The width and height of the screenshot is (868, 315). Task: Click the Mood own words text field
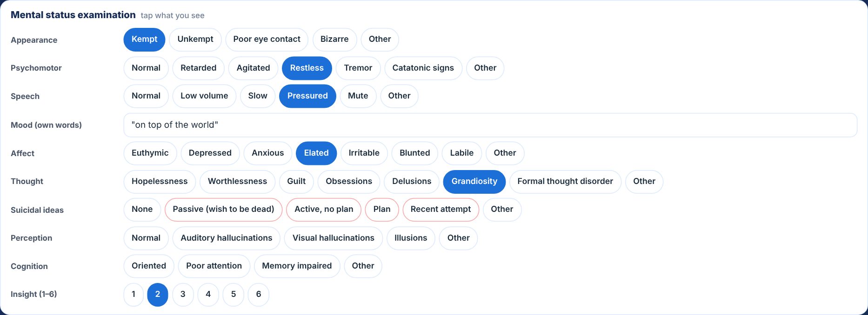(490, 125)
